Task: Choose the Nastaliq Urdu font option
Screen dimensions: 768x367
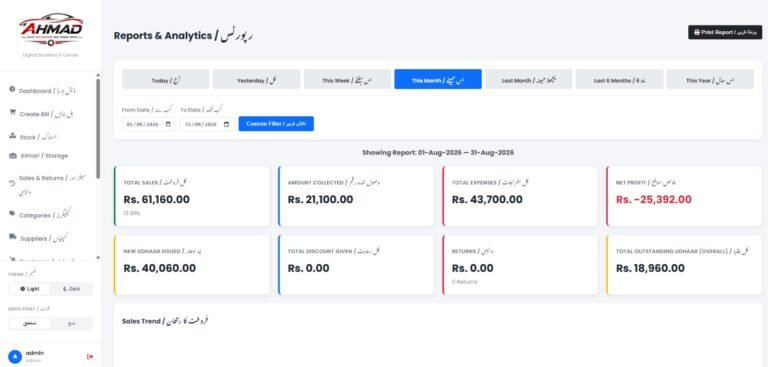Action: (x=30, y=323)
